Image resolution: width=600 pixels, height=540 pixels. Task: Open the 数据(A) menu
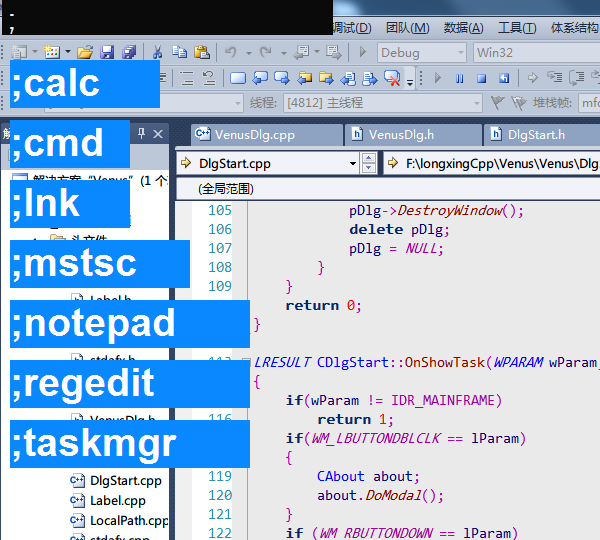464,28
